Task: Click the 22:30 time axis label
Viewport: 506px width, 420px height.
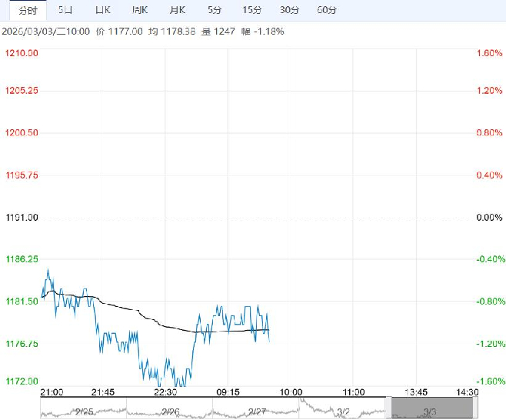Action: coord(166,392)
